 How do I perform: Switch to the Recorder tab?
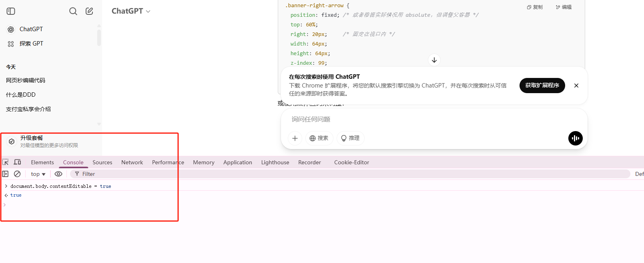(310, 162)
